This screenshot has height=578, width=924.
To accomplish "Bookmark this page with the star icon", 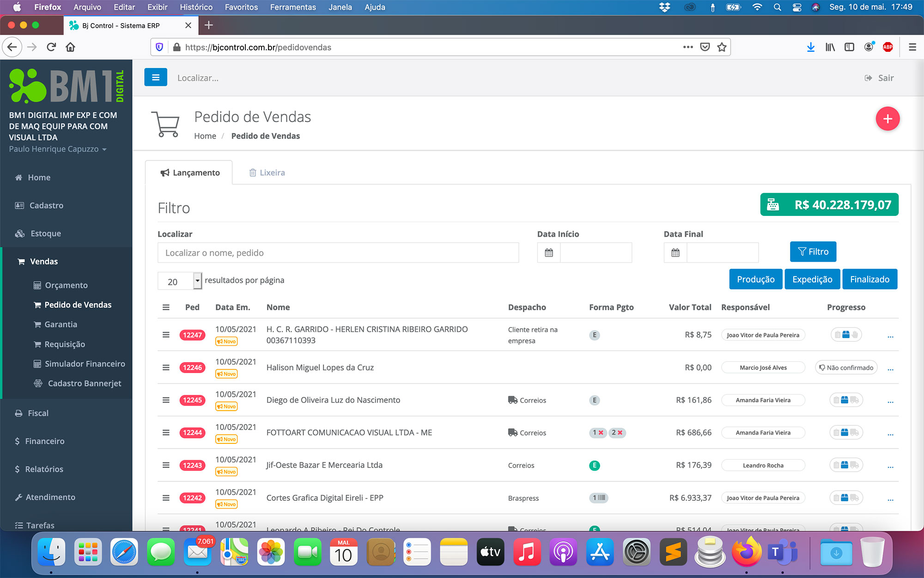I will 722,47.
